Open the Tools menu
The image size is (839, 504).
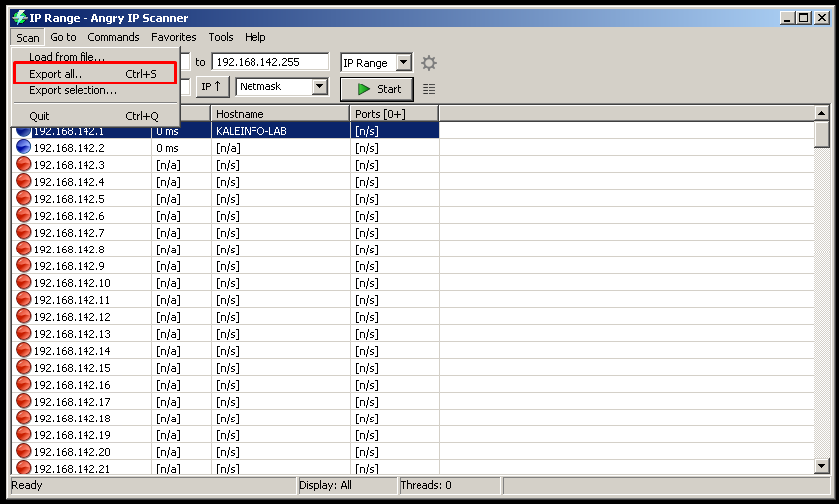click(221, 37)
